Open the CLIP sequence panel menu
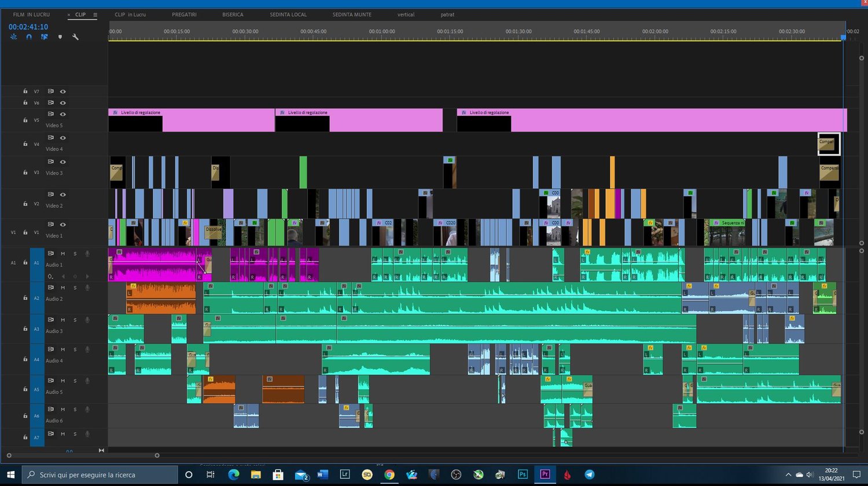The image size is (868, 486). point(95,15)
